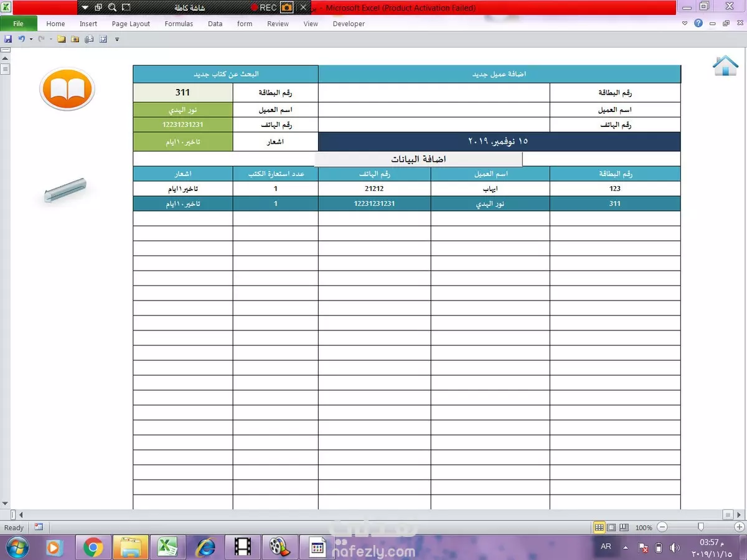Click the zoom out minus button
The width and height of the screenshot is (747, 560).
click(x=662, y=527)
